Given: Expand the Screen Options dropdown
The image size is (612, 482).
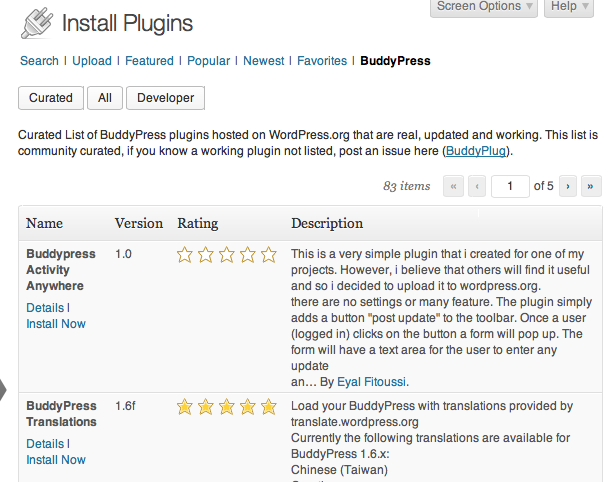Looking at the screenshot, I should (x=484, y=7).
